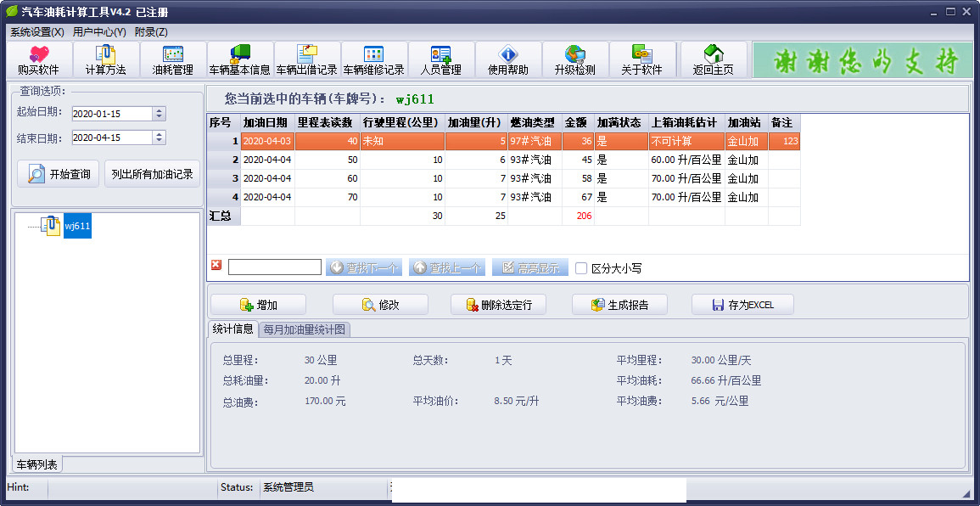Open 车辆维修记录 toolbar icon
Image resolution: width=980 pixels, height=506 pixels.
373,59
